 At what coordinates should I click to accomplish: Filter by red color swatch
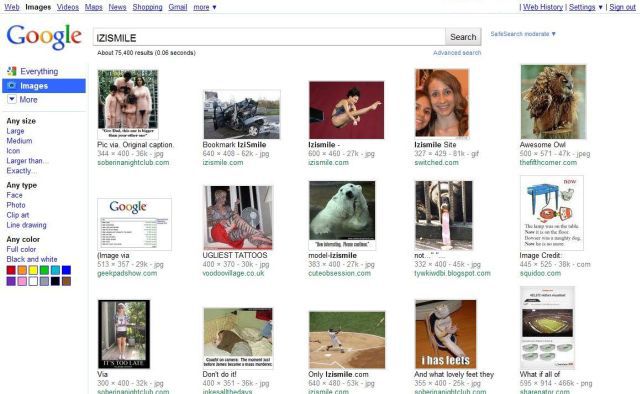[11, 270]
